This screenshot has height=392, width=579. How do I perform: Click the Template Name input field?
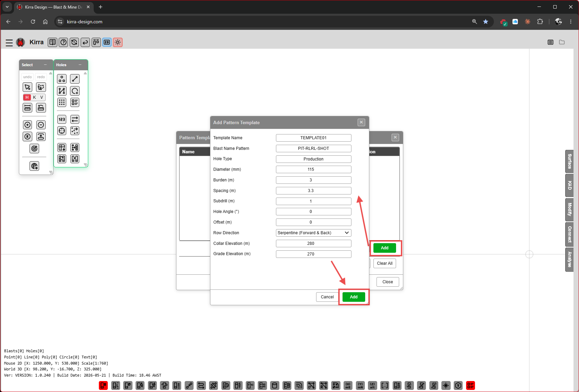(313, 138)
